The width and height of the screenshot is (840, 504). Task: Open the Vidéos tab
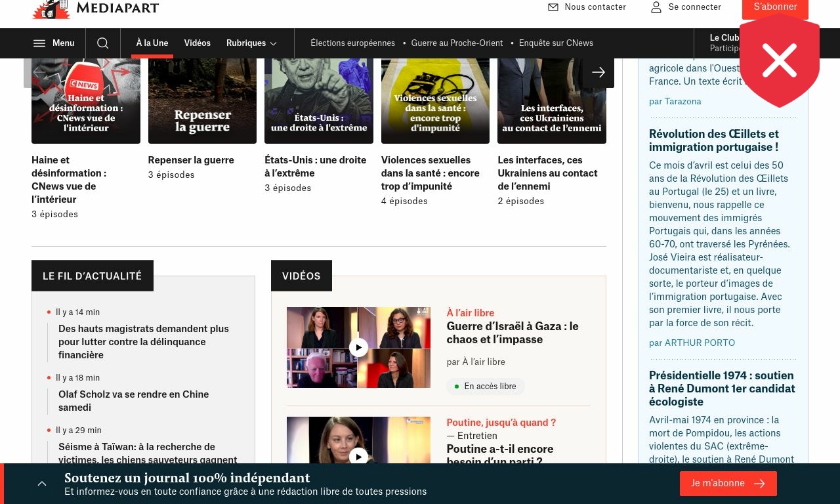click(198, 43)
